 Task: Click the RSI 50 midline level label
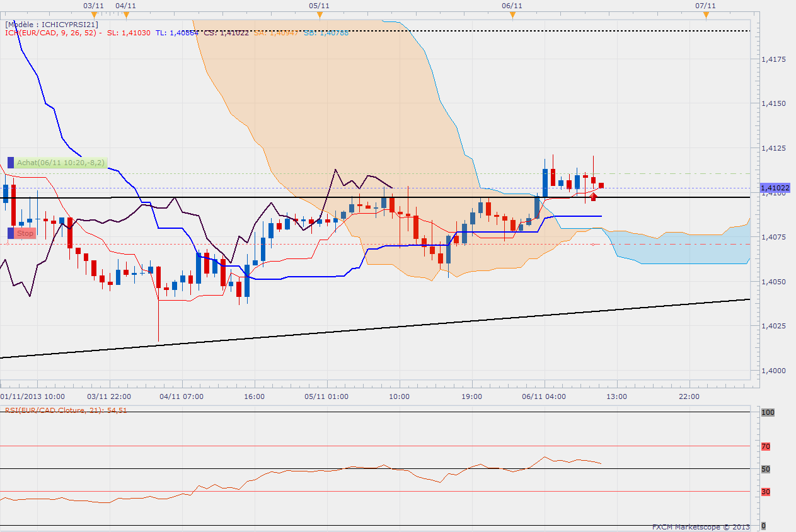point(766,469)
